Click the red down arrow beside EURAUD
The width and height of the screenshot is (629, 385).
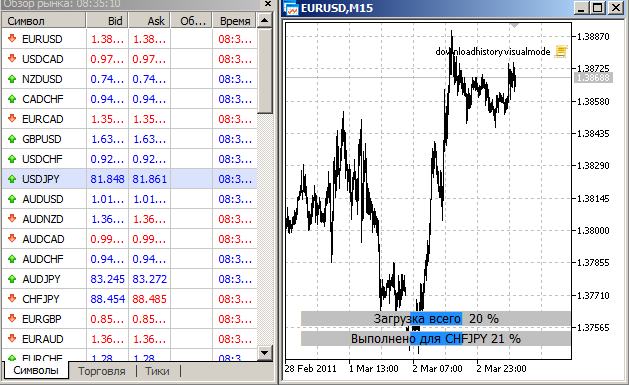pos(12,339)
